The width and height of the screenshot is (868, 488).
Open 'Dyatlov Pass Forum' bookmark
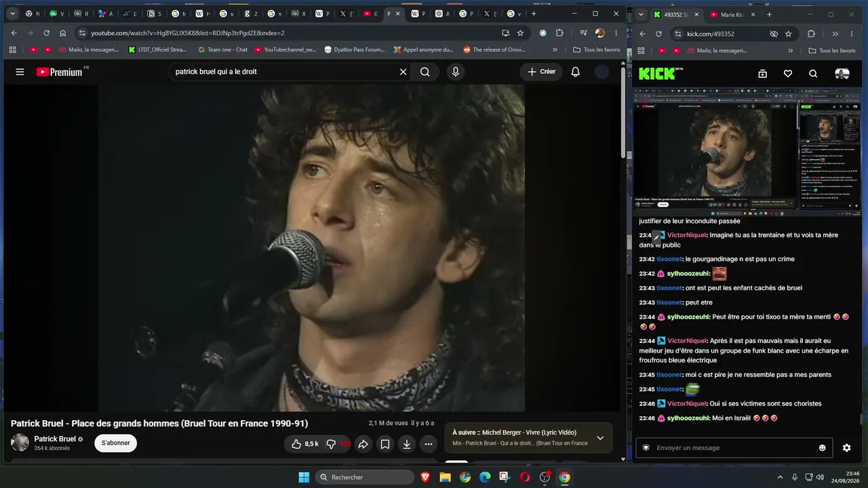(x=355, y=49)
